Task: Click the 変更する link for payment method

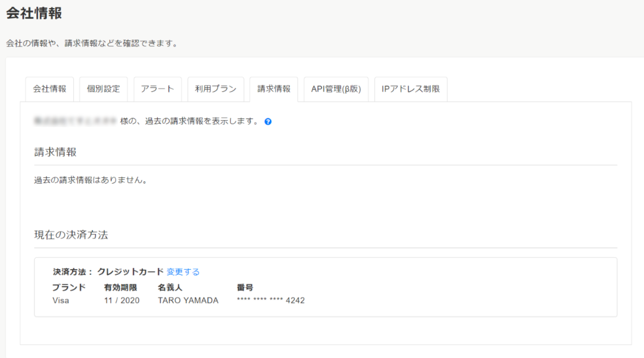Action: [x=183, y=272]
